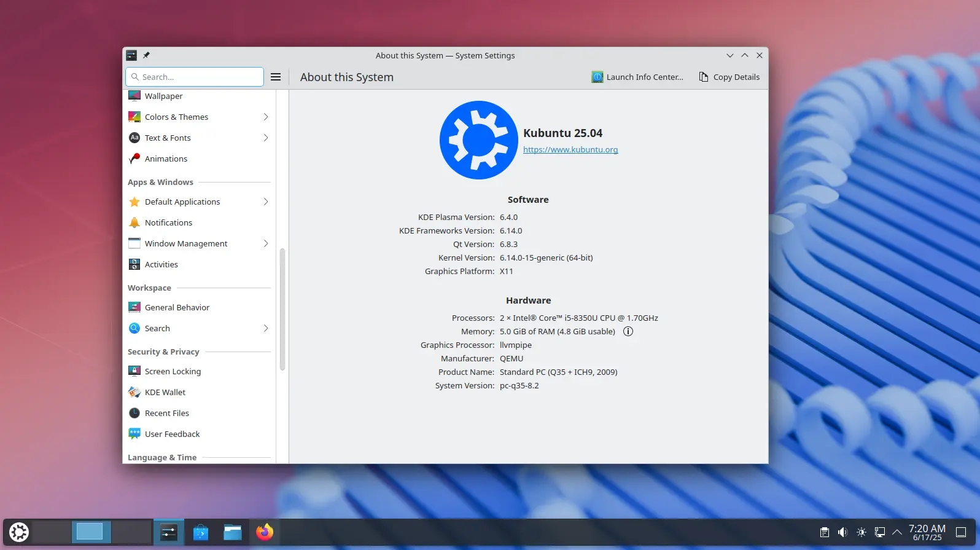Open the Colors & Themes icon
Screen dimensions: 980x550
pyautogui.click(x=134, y=117)
